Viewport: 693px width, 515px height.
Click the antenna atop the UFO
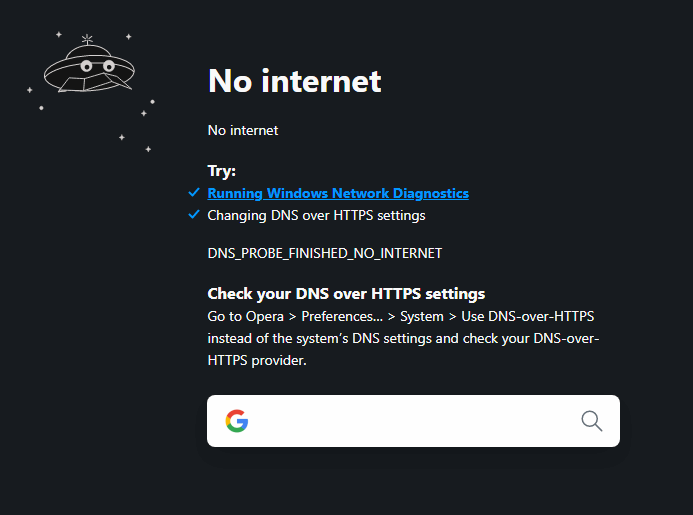click(88, 41)
